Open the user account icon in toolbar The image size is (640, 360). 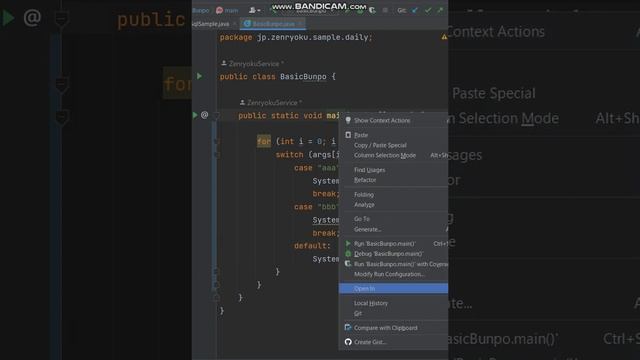[254, 10]
